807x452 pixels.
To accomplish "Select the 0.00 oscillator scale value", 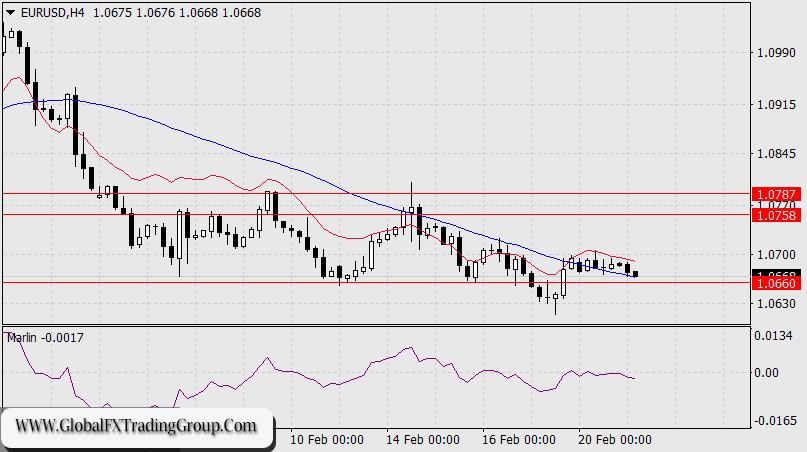I will point(766,372).
